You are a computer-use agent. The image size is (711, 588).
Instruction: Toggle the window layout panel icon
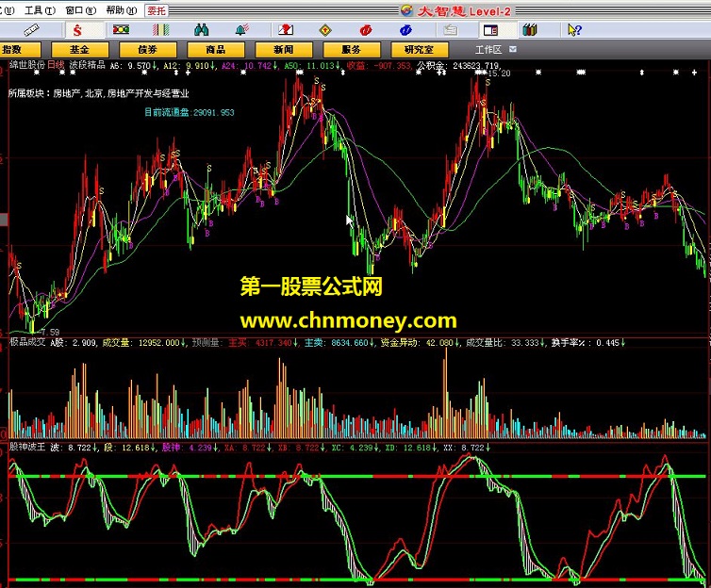(x=490, y=30)
